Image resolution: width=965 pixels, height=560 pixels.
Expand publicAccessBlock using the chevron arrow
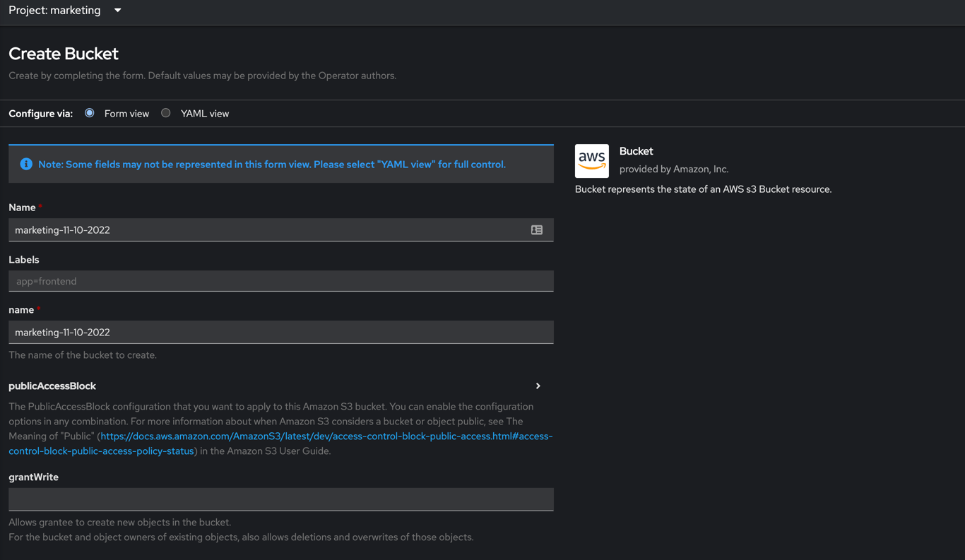click(538, 386)
